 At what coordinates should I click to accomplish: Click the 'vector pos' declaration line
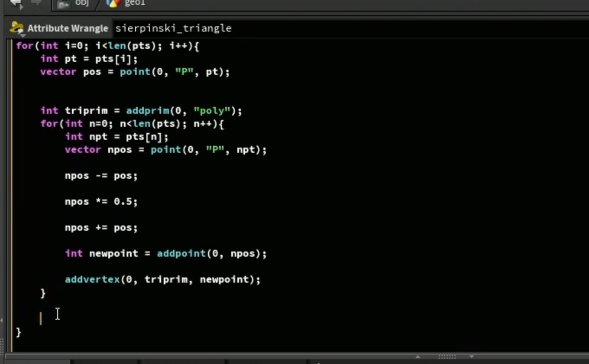[x=135, y=72]
